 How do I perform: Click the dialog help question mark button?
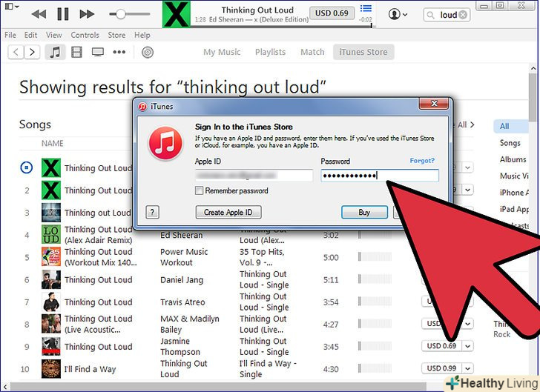(152, 212)
